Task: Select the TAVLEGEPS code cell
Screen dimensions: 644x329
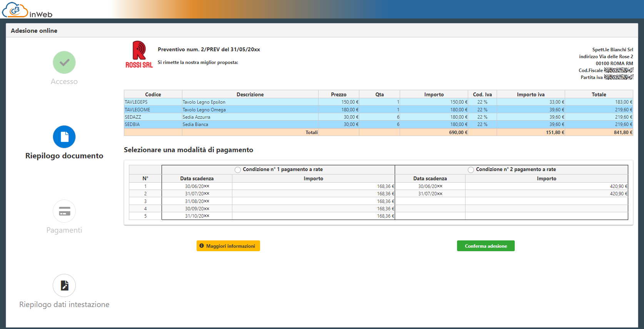Action: [x=153, y=102]
